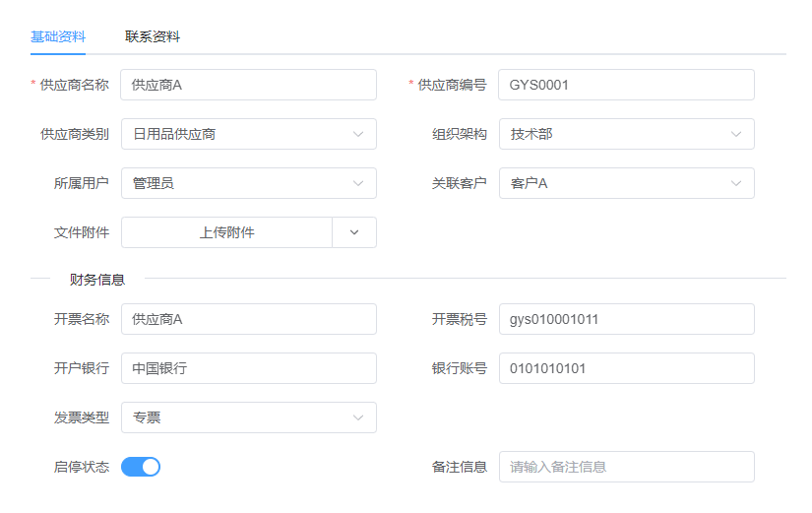This screenshot has height=513, width=812.
Task: Select the 银行账号 input field
Action: coord(626,368)
